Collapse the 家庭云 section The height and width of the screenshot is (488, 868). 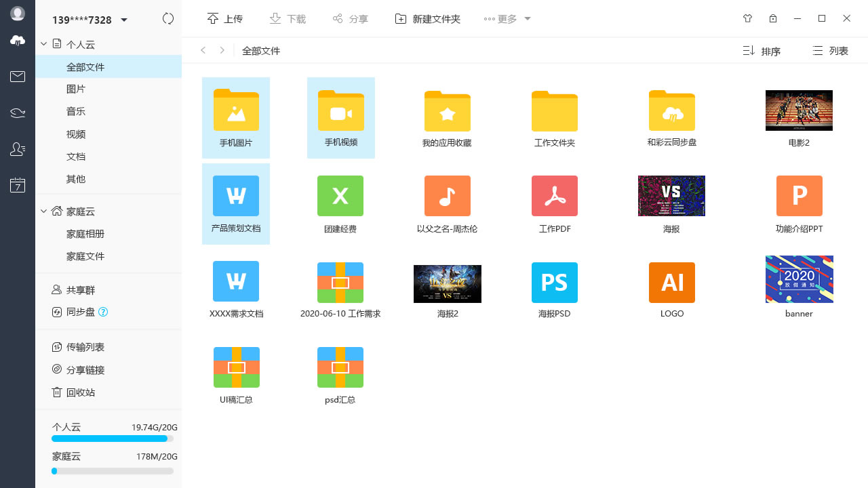(x=43, y=211)
